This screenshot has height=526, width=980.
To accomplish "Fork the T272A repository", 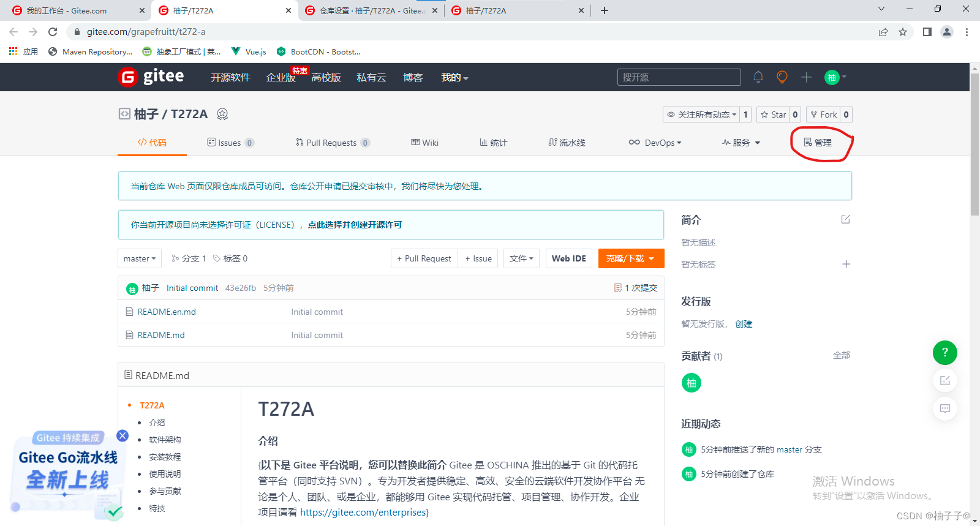I will click(823, 115).
